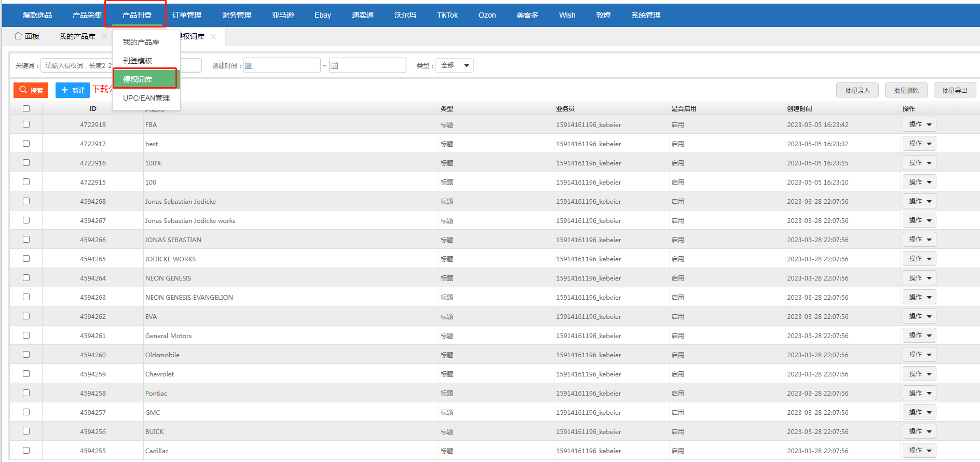
Task: Choose UPC/EAN管理 menu entry
Action: tap(146, 98)
